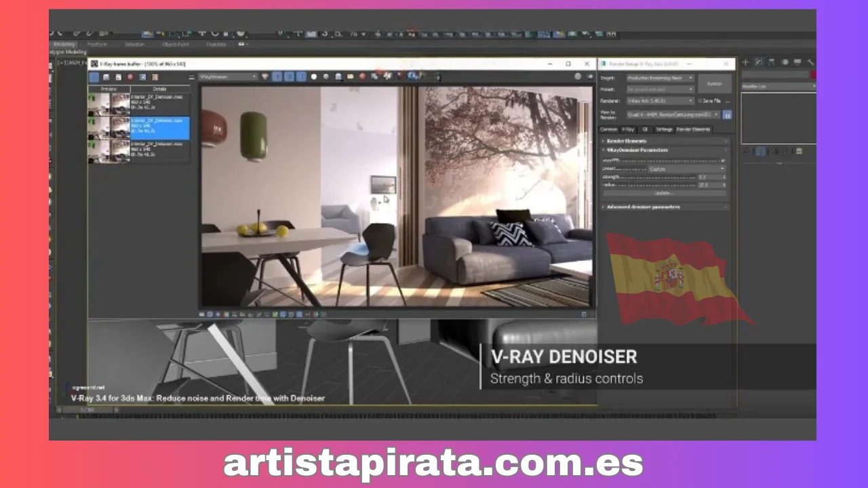The width and height of the screenshot is (868, 488).
Task: Collapse the VRayDenoiser Parameters rollout
Action: pyautogui.click(x=665, y=150)
